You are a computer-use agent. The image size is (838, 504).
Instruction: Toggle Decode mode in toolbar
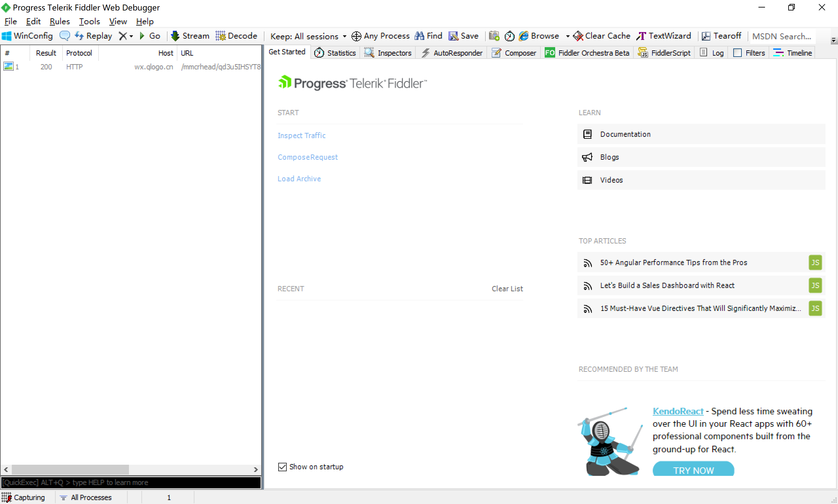(x=236, y=36)
